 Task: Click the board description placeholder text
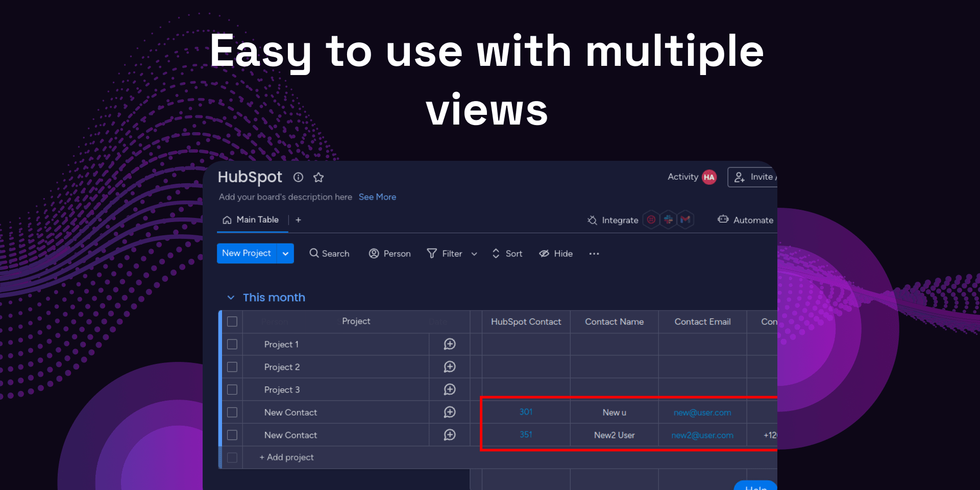point(285,197)
